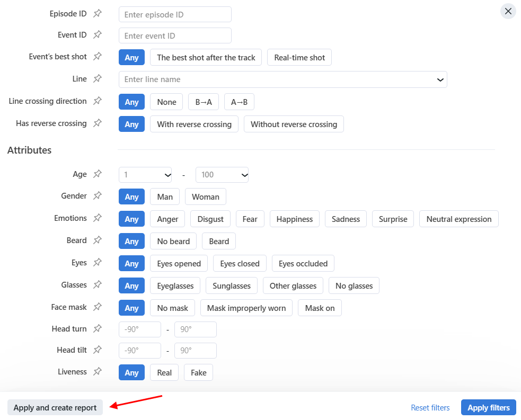Pin the Liveness filter

click(x=98, y=372)
